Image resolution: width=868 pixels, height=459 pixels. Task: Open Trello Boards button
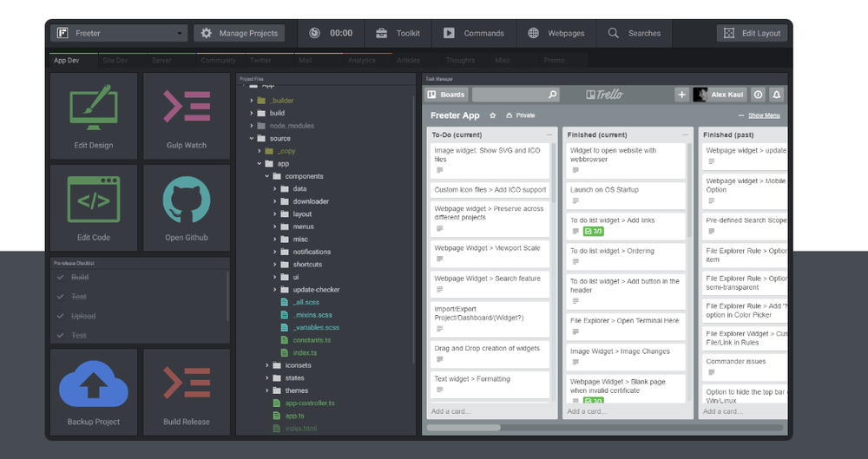click(447, 95)
